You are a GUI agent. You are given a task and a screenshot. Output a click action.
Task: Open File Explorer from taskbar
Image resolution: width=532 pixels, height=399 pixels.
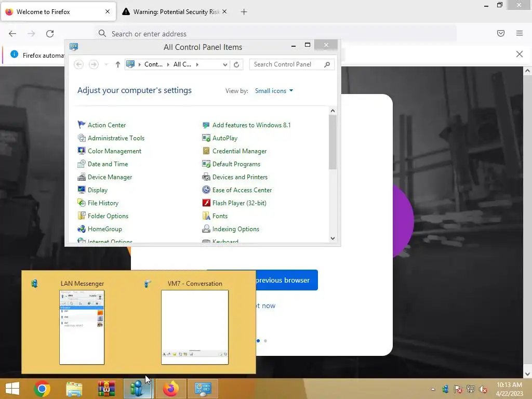click(x=74, y=389)
